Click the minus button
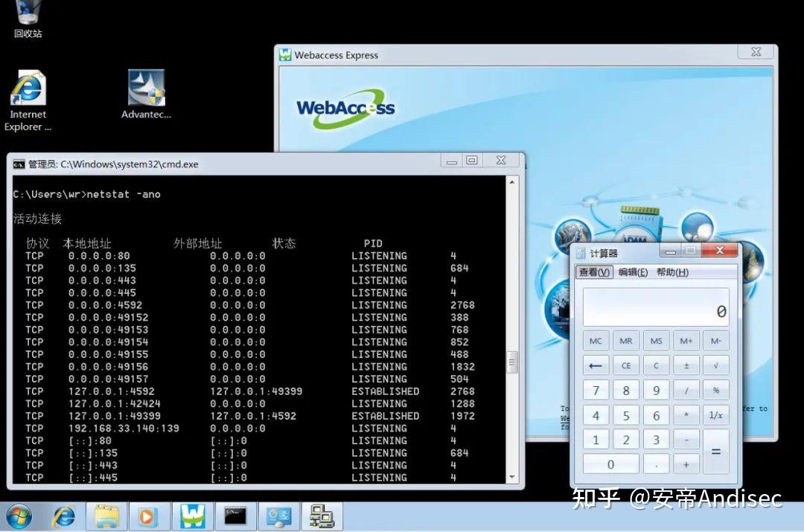 tap(686, 440)
